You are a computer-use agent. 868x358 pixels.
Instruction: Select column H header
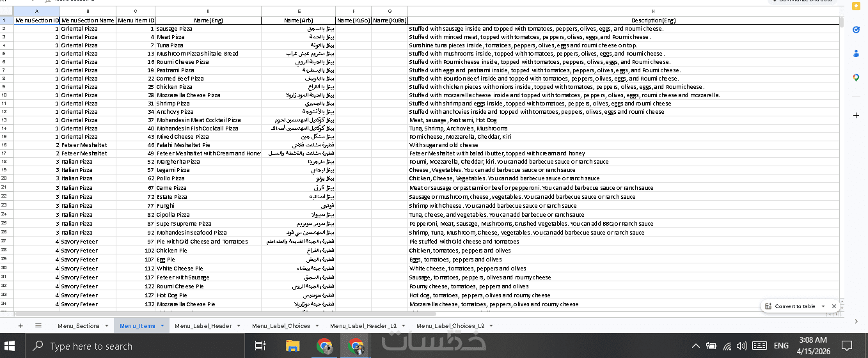pos(624,12)
